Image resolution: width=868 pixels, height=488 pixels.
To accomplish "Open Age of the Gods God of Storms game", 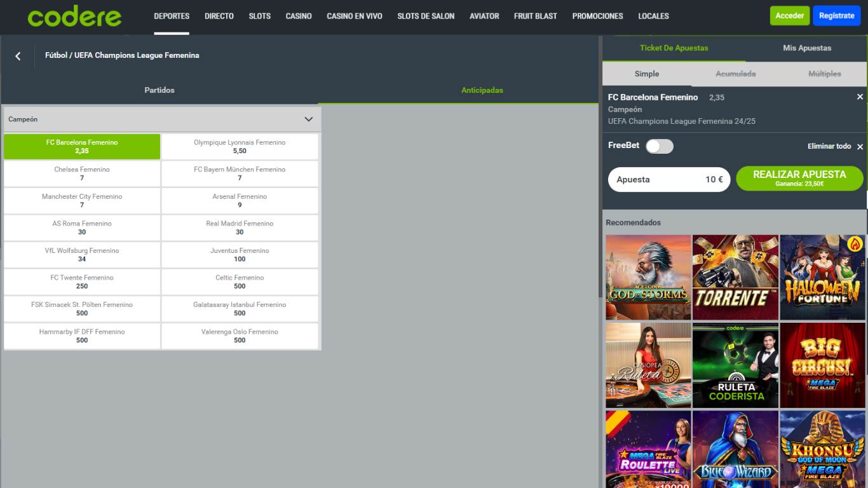I will coord(648,277).
